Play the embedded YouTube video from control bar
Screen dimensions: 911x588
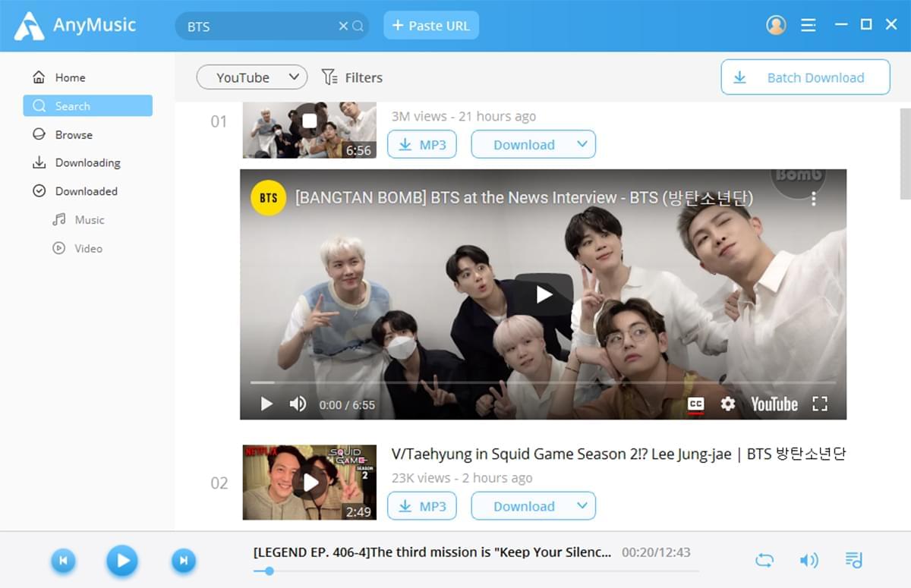click(266, 404)
